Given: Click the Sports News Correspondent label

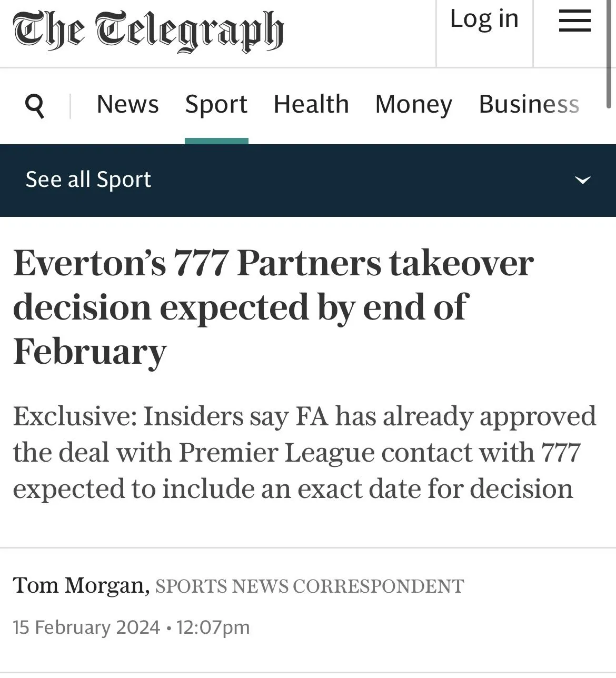Looking at the screenshot, I should [x=310, y=586].
